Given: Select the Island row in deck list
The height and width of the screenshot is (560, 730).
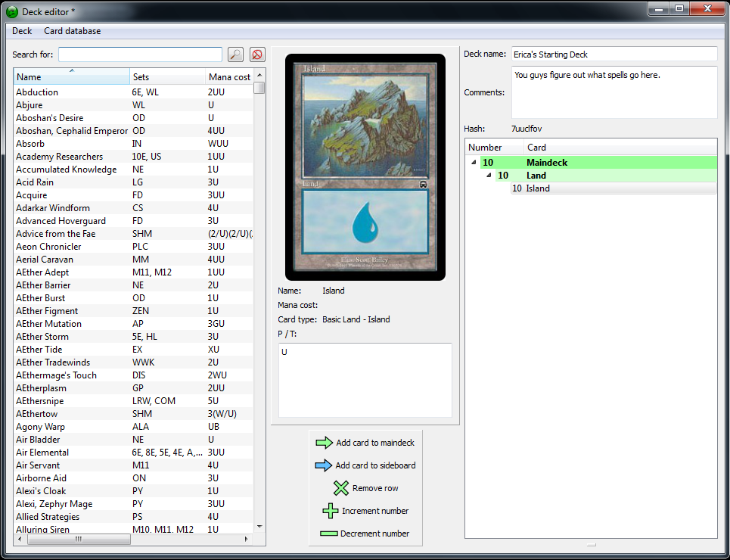Looking at the screenshot, I should click(537, 188).
